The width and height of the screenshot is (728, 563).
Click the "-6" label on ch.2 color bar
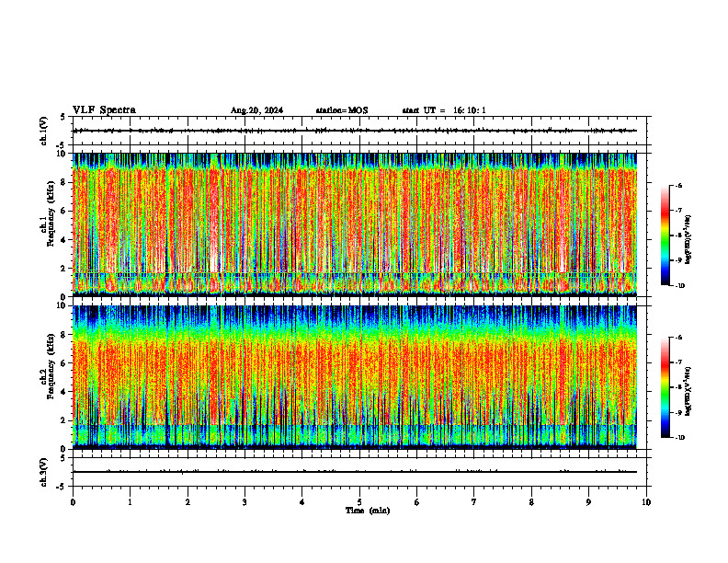678,338
